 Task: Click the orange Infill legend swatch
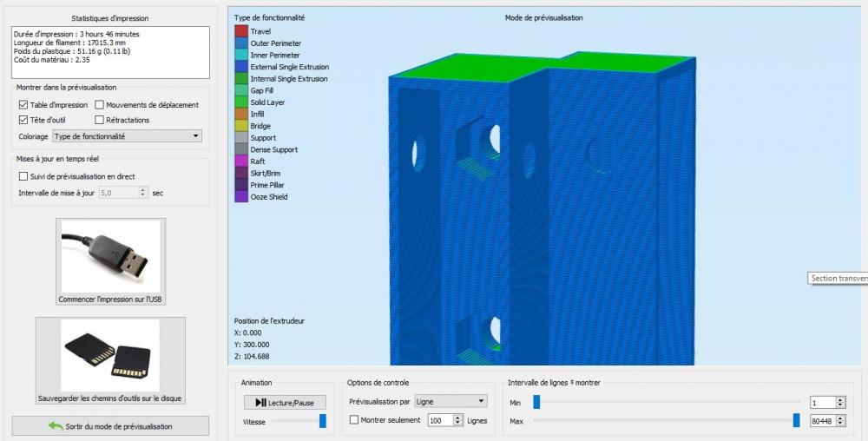tap(241, 114)
